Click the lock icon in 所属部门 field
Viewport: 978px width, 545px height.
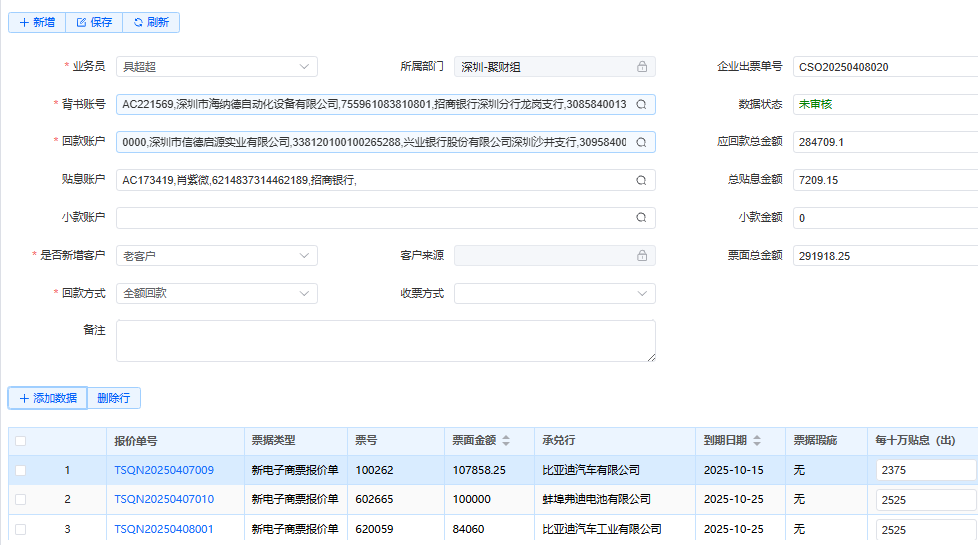(x=641, y=67)
